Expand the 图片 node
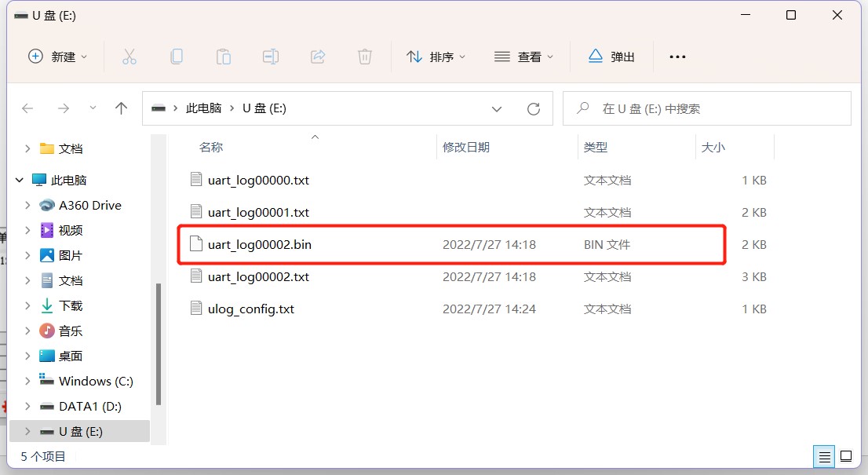 click(27, 255)
